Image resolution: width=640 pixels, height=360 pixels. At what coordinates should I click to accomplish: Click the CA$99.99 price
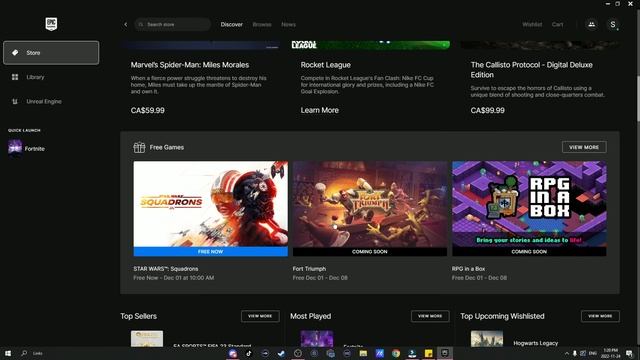tap(487, 110)
